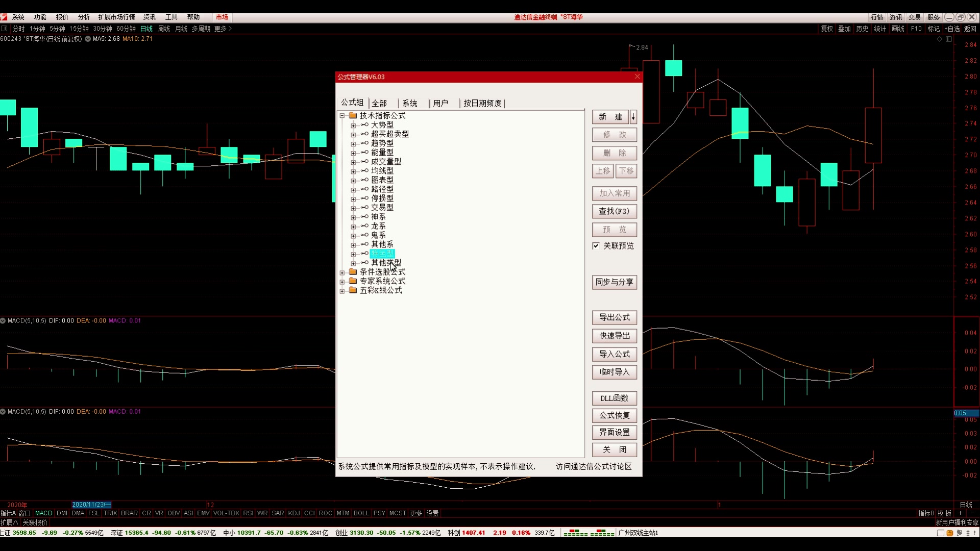
Task: Open the 新建 dropdown arrow
Action: coord(633,117)
